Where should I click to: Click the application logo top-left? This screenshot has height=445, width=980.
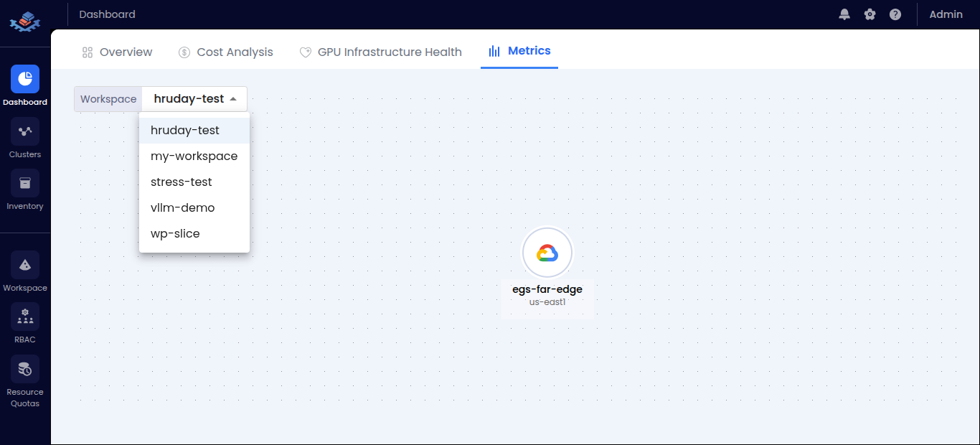24,22
